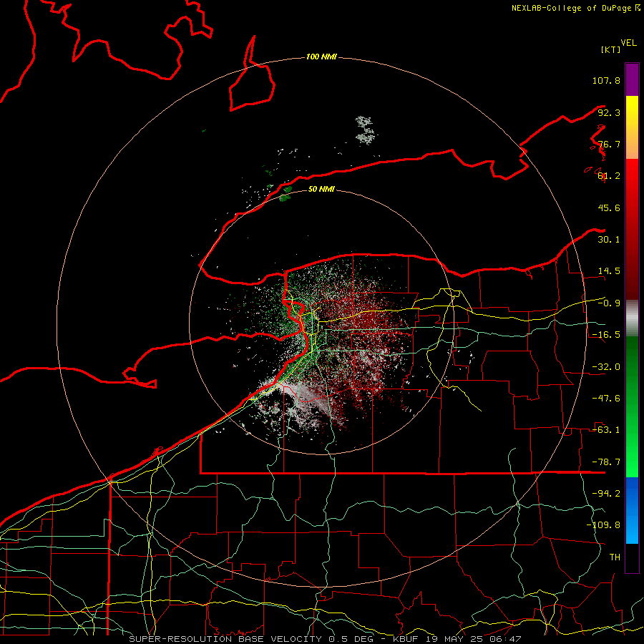Click the 100 NMI range ring label

pos(321,57)
